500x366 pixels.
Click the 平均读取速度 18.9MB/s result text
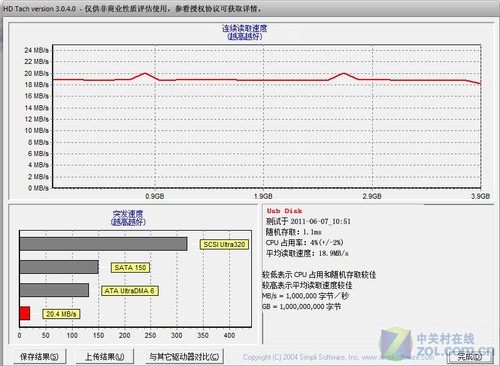pos(307,253)
